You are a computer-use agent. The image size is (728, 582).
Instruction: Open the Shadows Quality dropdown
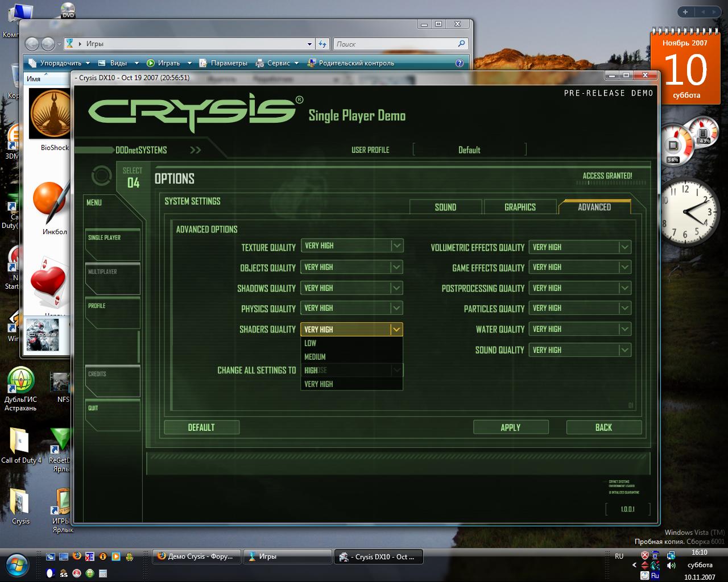coord(351,288)
